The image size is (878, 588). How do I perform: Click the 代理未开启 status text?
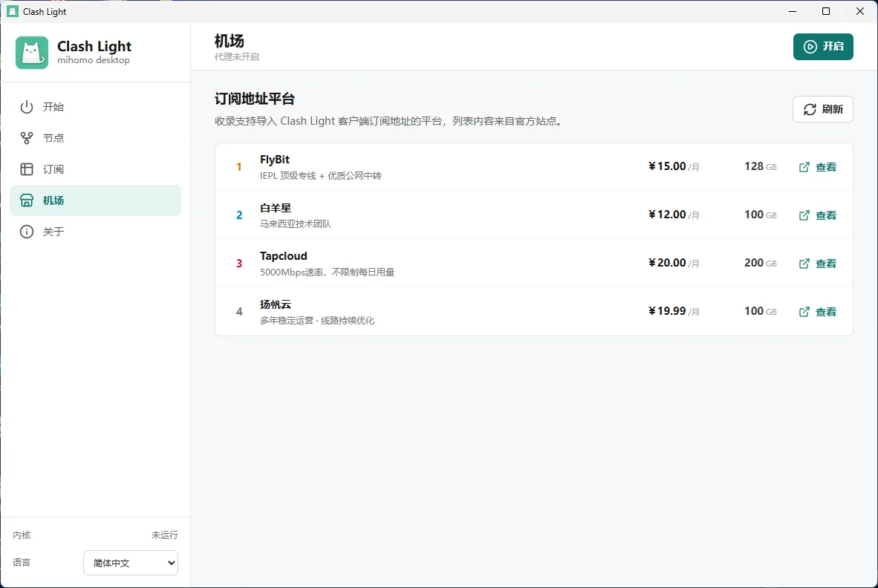pyautogui.click(x=237, y=57)
